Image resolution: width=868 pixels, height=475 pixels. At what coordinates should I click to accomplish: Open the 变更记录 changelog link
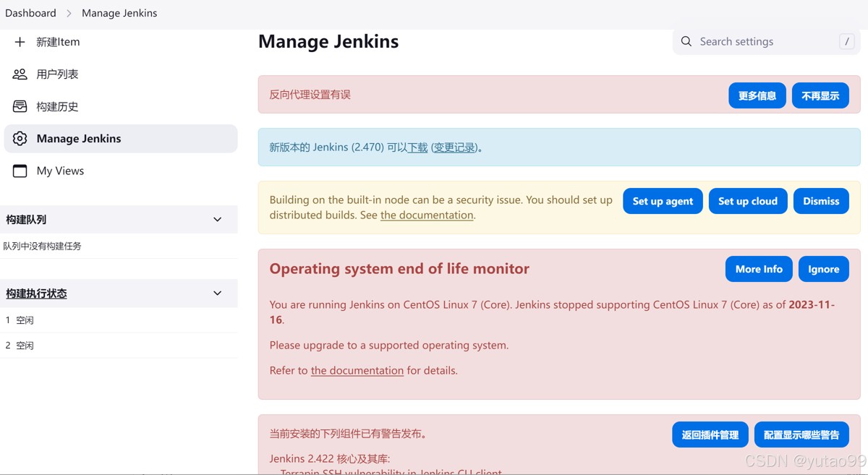click(x=455, y=147)
